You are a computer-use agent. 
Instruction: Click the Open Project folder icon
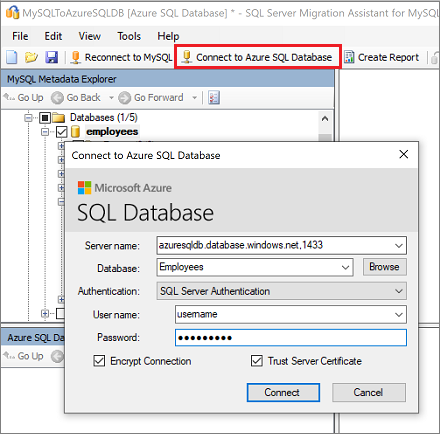(31, 57)
